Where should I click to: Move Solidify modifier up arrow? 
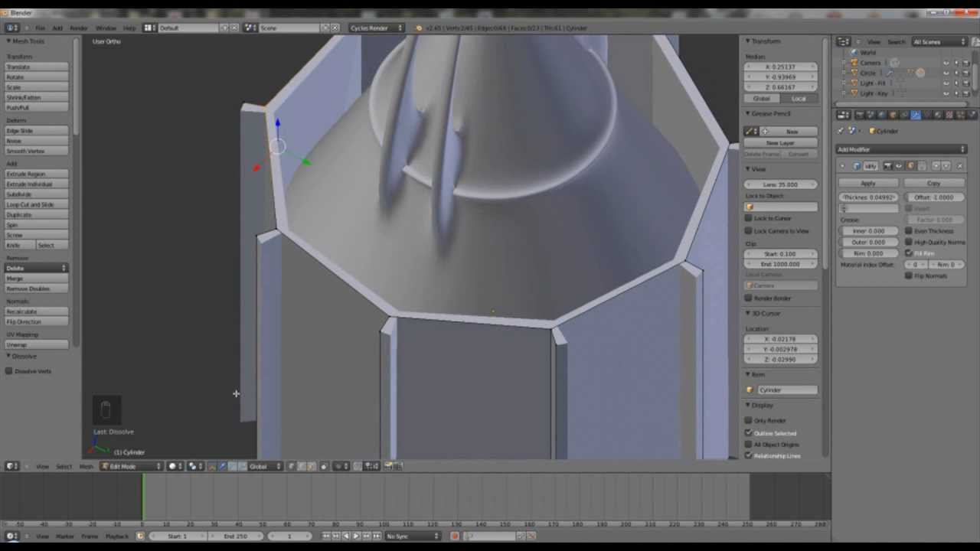pos(936,165)
